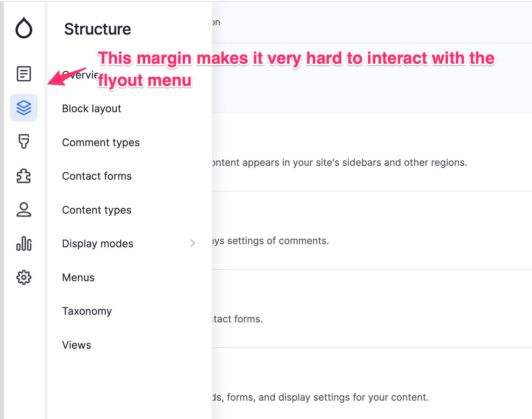Open Comment types menu item
Viewport: 532px width, 419px height.
coord(101,143)
